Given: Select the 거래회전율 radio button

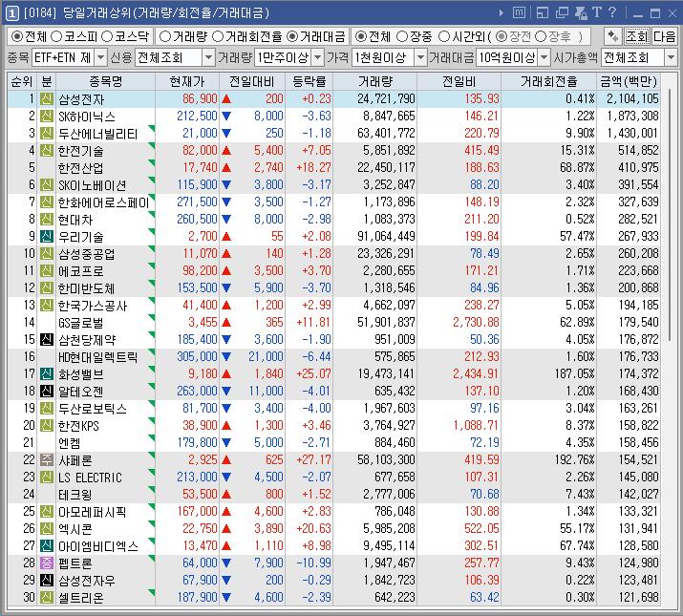Looking at the screenshot, I should [x=218, y=36].
